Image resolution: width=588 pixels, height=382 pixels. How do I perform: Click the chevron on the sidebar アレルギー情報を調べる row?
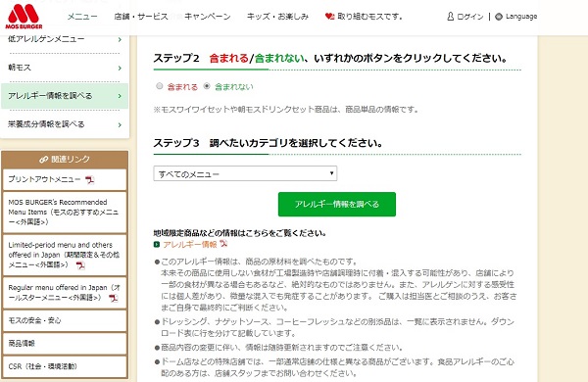[x=120, y=96]
